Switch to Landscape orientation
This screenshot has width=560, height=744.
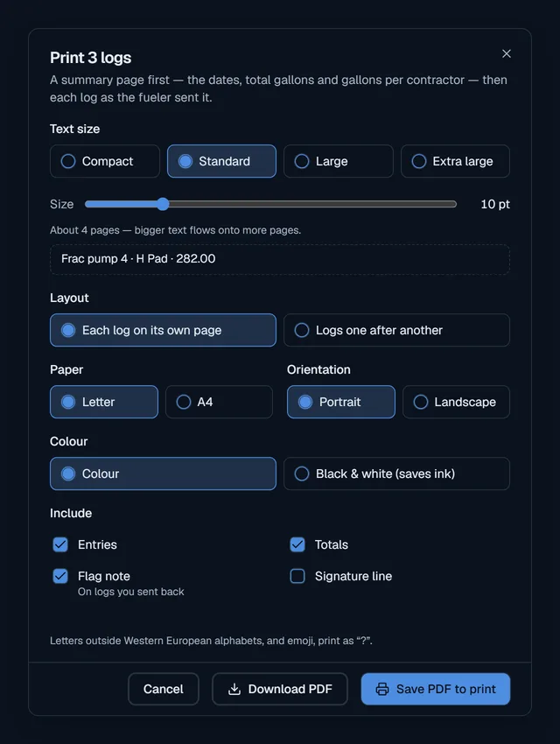tap(456, 402)
